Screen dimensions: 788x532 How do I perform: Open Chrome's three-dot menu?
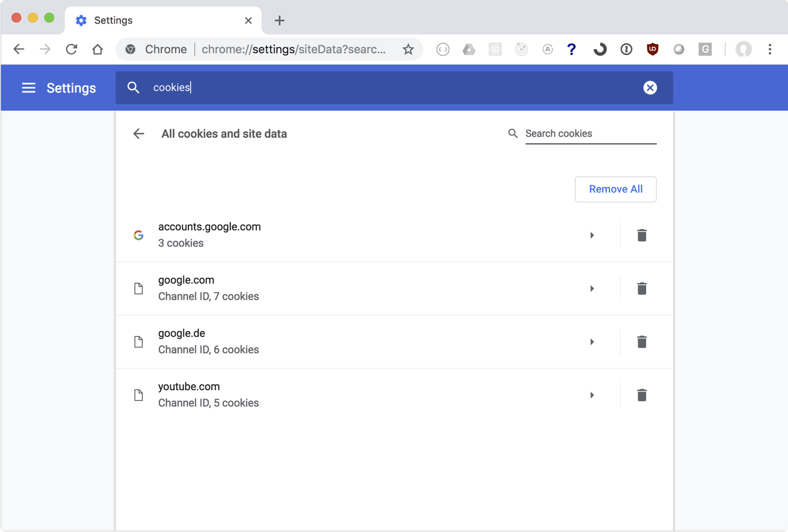point(770,49)
